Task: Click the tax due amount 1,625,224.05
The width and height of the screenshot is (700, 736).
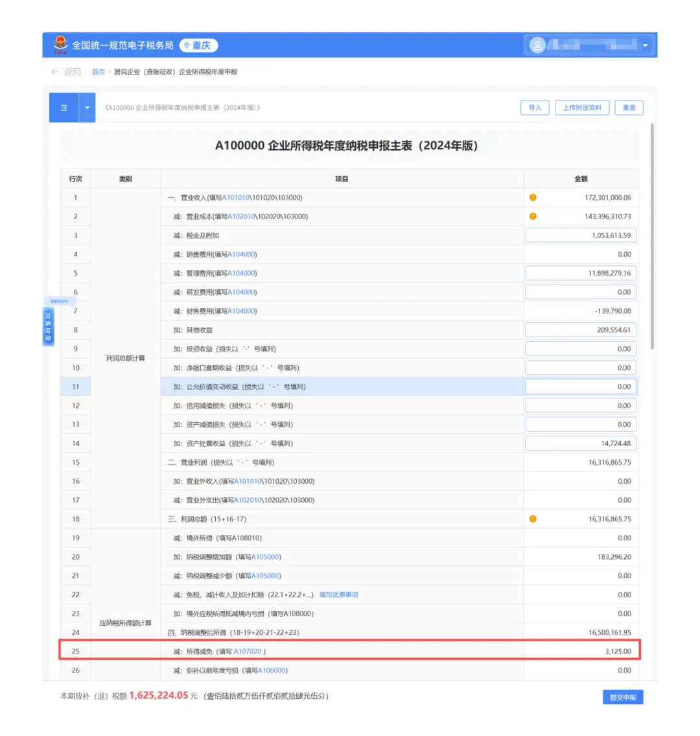Action: [x=159, y=696]
